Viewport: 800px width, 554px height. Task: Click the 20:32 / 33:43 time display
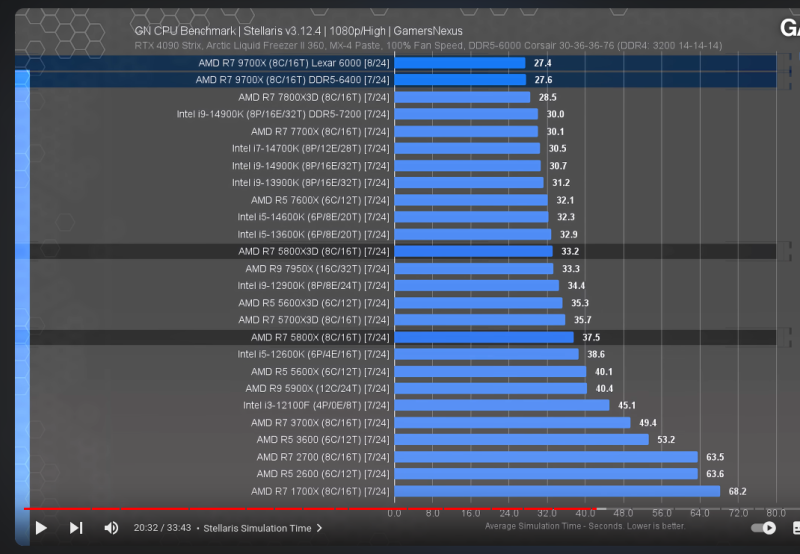(162, 528)
